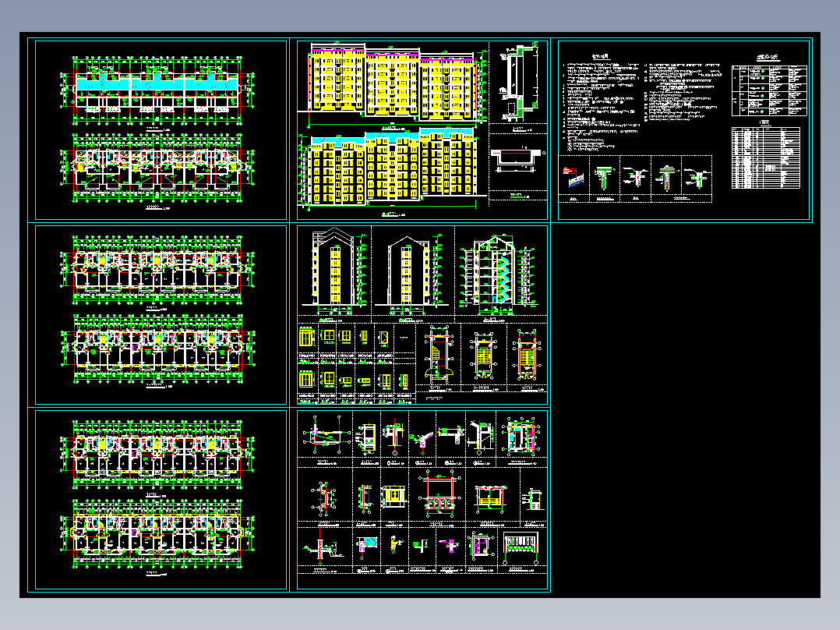Image resolution: width=840 pixels, height=630 pixels.
Task: Click the small beam detail with red line
Action: pos(517,161)
